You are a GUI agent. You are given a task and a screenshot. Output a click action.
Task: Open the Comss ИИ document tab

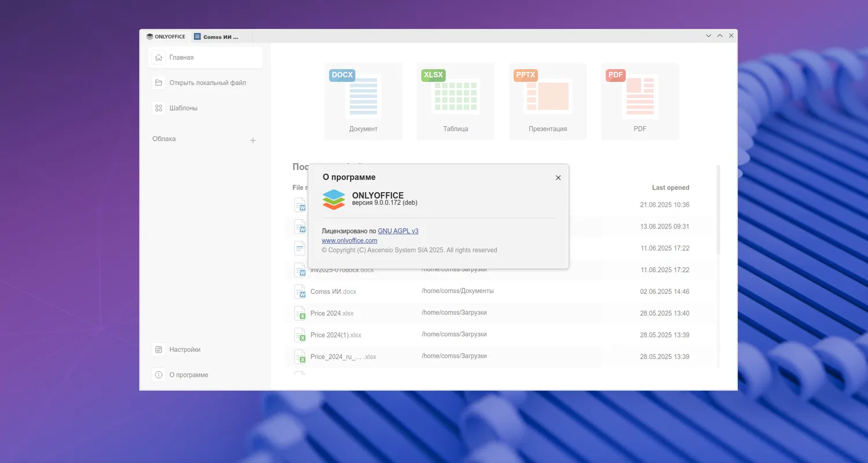220,36
